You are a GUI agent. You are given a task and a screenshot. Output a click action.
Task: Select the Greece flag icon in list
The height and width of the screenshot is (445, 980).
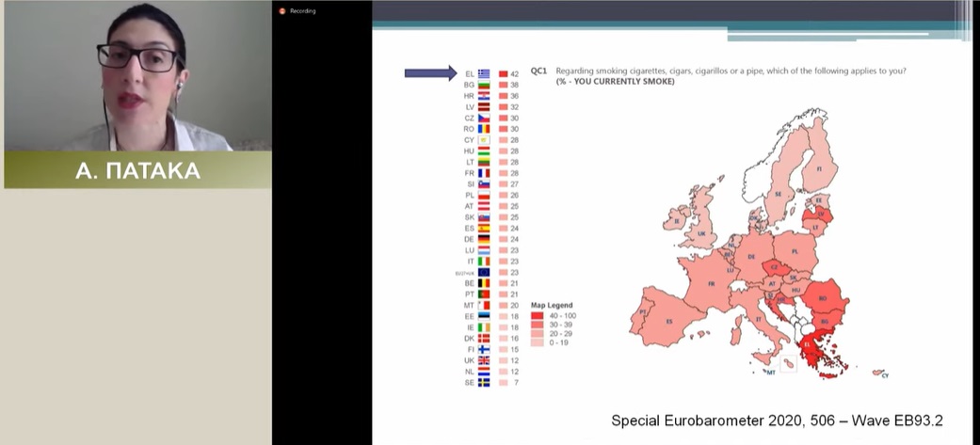484,73
